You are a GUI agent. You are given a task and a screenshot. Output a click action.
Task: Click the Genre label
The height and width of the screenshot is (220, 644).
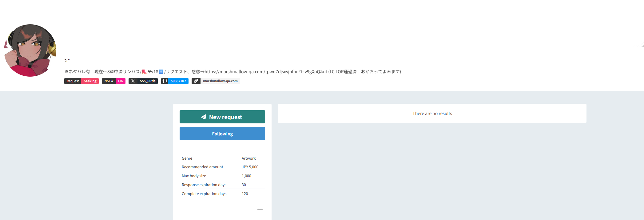click(x=187, y=158)
